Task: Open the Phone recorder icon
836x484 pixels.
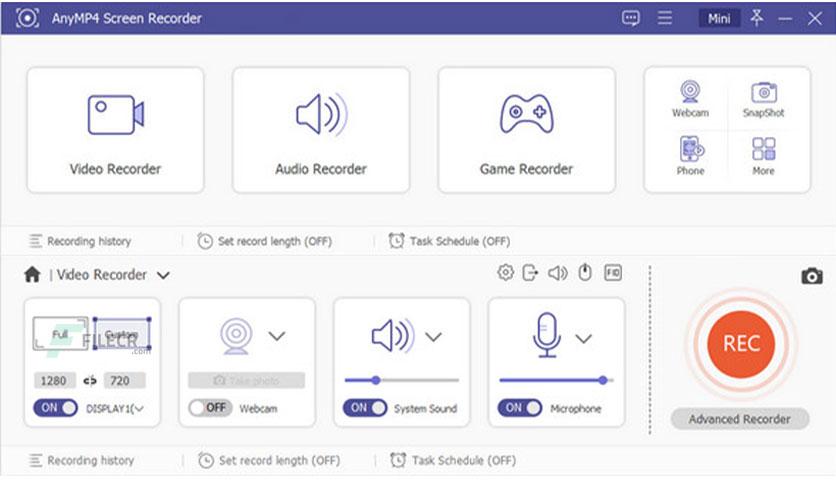Action: point(690,151)
